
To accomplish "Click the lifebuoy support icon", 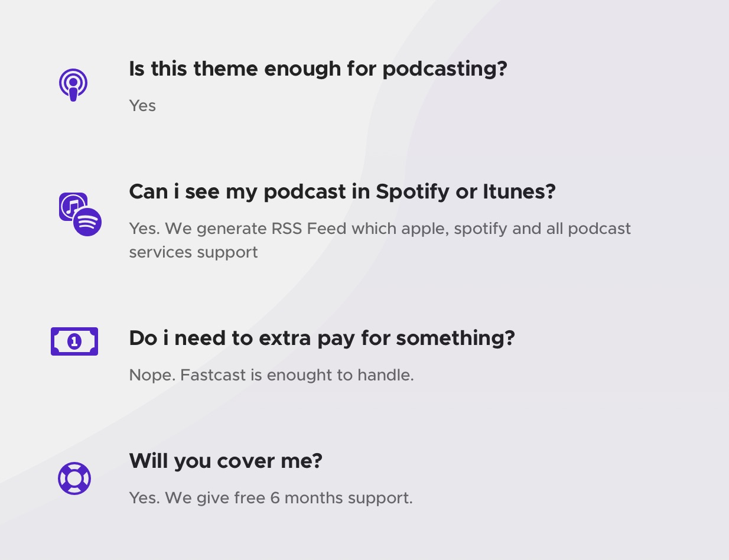I will tap(74, 478).
